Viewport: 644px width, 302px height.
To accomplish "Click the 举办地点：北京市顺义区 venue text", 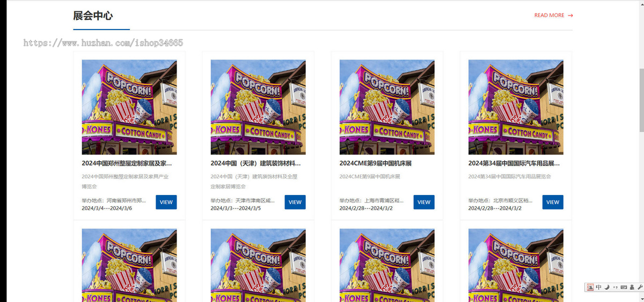I will pos(500,200).
